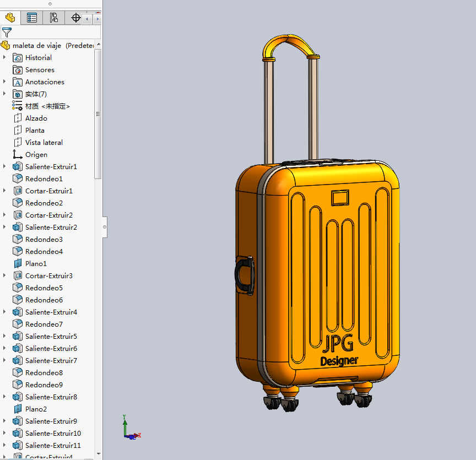Switch to the PropertyManager tab
Image resolution: width=476 pixels, height=460 pixels.
pyautogui.click(x=32, y=18)
